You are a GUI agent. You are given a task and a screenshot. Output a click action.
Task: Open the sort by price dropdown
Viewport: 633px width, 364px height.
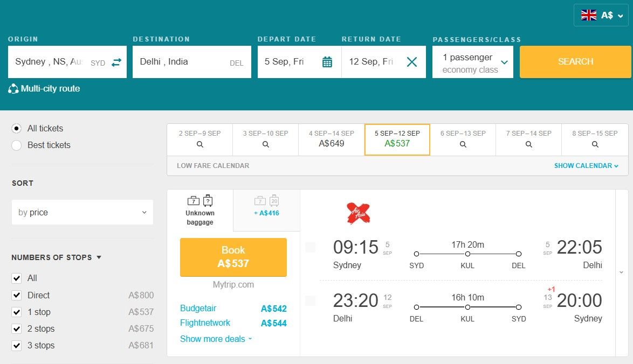(x=82, y=213)
